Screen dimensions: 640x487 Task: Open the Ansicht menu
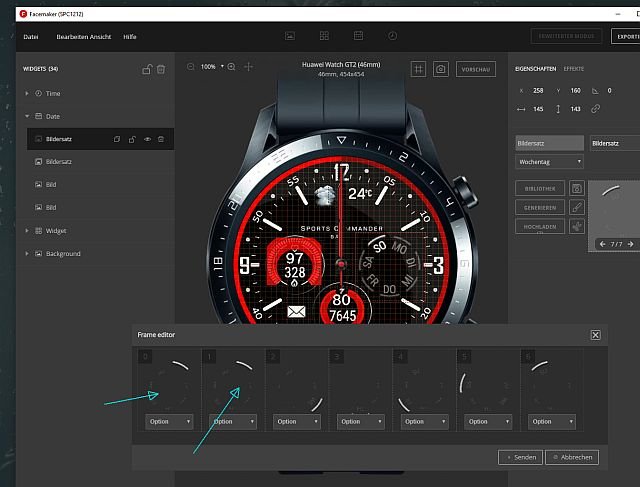[x=99, y=37]
